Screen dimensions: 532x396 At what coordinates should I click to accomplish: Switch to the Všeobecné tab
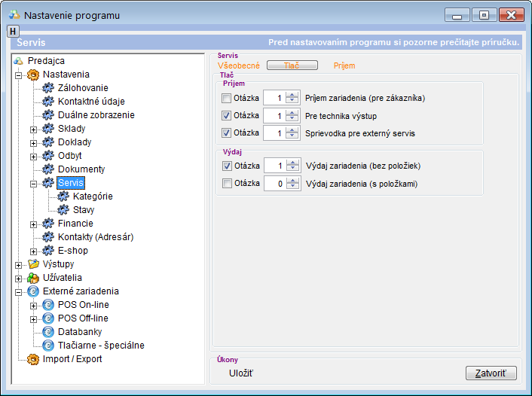click(x=238, y=65)
